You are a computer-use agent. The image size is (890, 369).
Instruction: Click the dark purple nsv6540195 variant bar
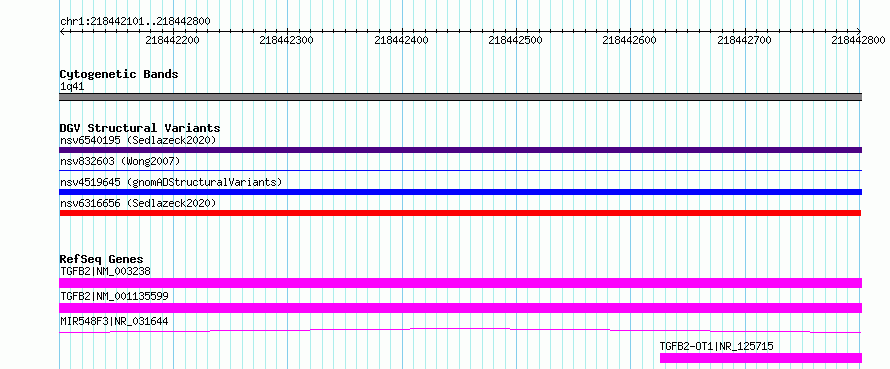[460, 150]
